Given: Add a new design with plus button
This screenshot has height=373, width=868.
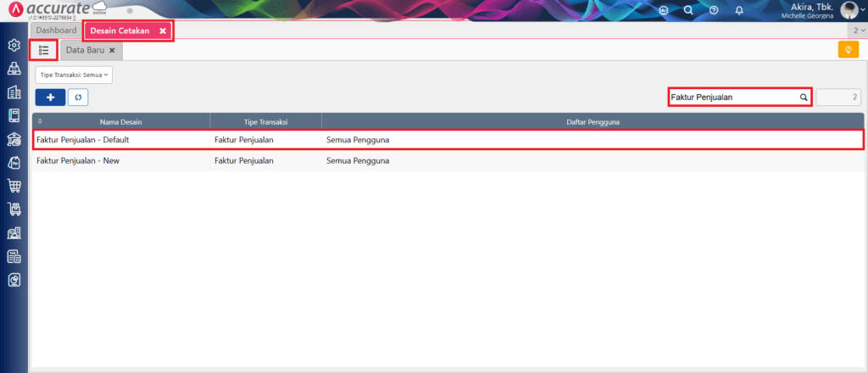Looking at the screenshot, I should [x=50, y=97].
